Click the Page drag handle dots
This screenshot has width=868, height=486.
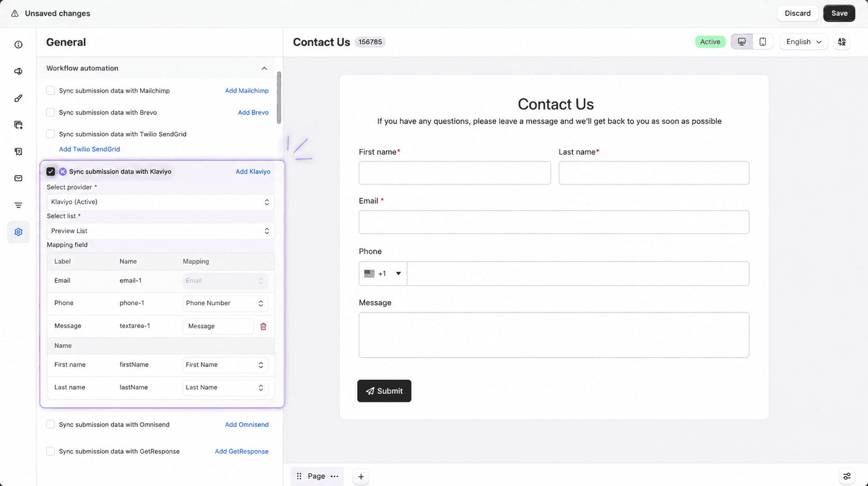(299, 476)
